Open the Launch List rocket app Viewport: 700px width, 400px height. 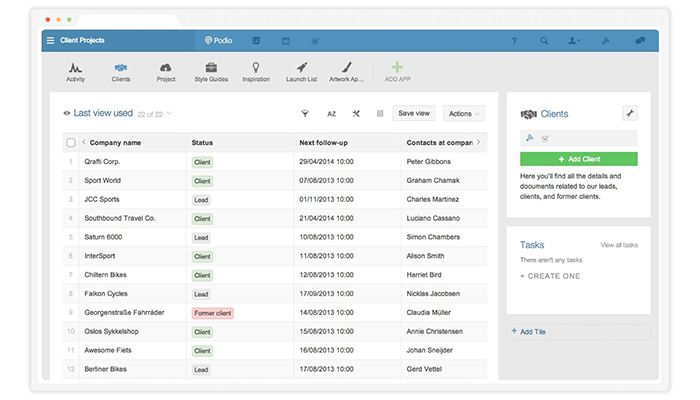click(301, 71)
